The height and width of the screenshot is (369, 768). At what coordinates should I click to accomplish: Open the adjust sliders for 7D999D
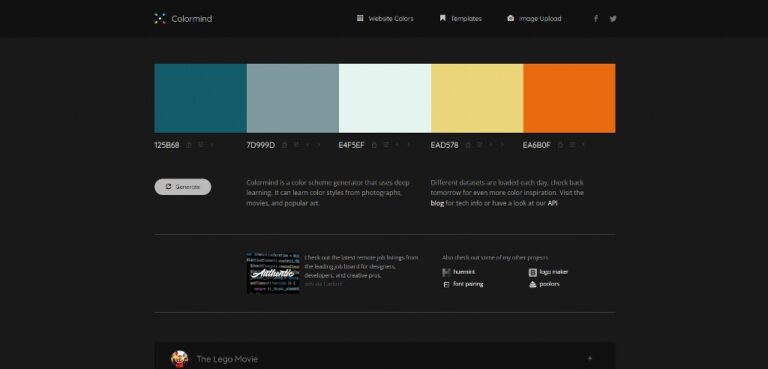[296, 145]
